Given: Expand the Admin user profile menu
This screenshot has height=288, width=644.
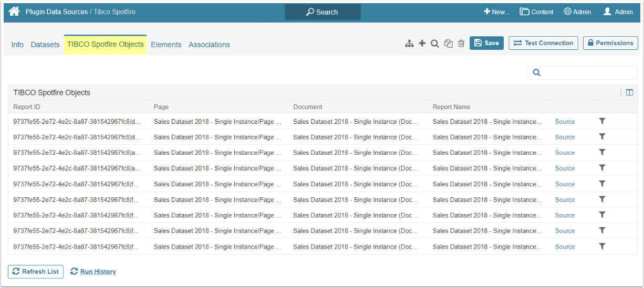Looking at the screenshot, I should click(618, 12).
